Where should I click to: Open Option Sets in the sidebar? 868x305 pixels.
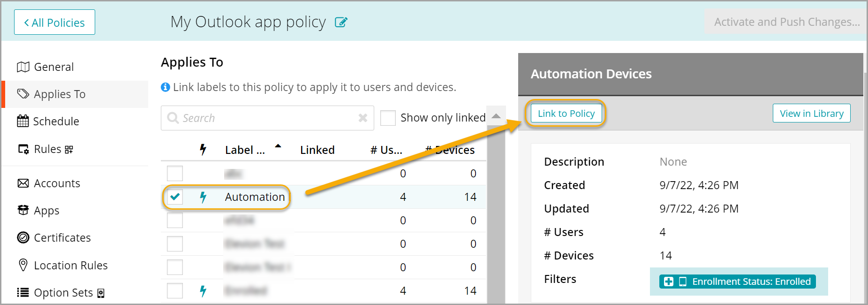pyautogui.click(x=63, y=293)
